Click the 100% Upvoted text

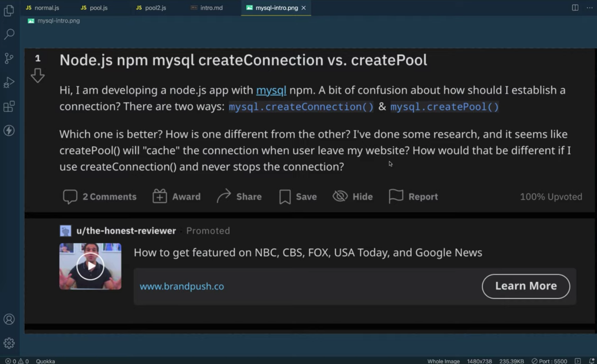551,197
